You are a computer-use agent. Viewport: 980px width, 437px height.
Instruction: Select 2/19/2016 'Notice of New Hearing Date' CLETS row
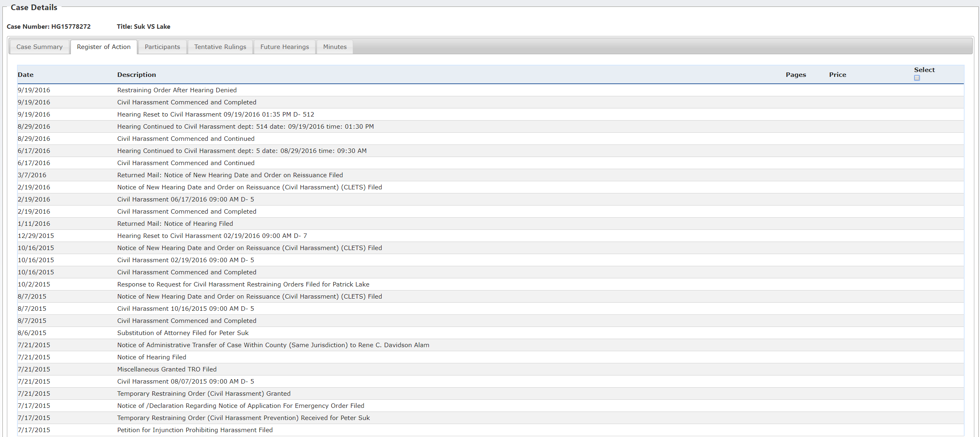coord(490,187)
